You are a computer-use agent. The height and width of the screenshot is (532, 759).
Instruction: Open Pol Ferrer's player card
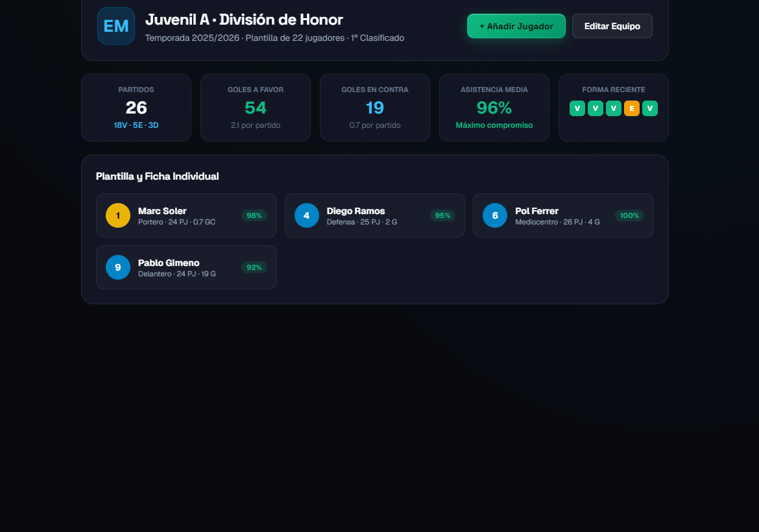pos(564,215)
